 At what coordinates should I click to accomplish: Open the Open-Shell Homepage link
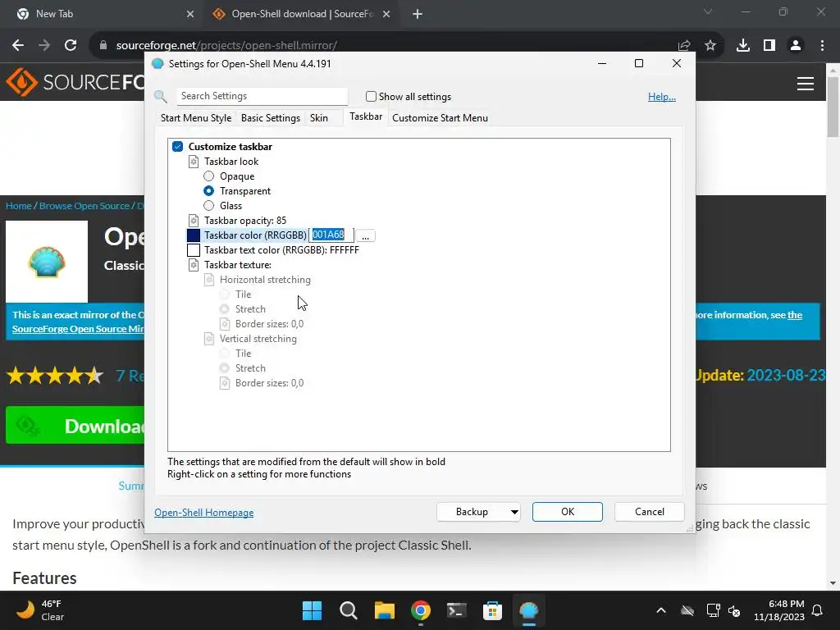pyautogui.click(x=204, y=513)
